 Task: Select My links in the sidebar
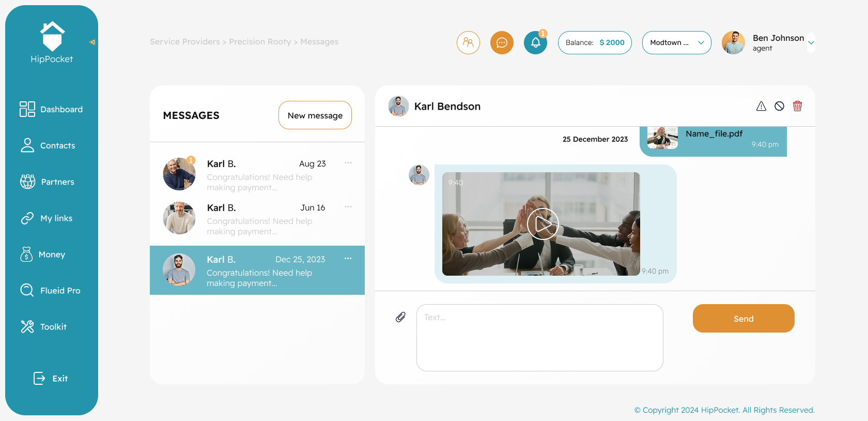click(46, 218)
